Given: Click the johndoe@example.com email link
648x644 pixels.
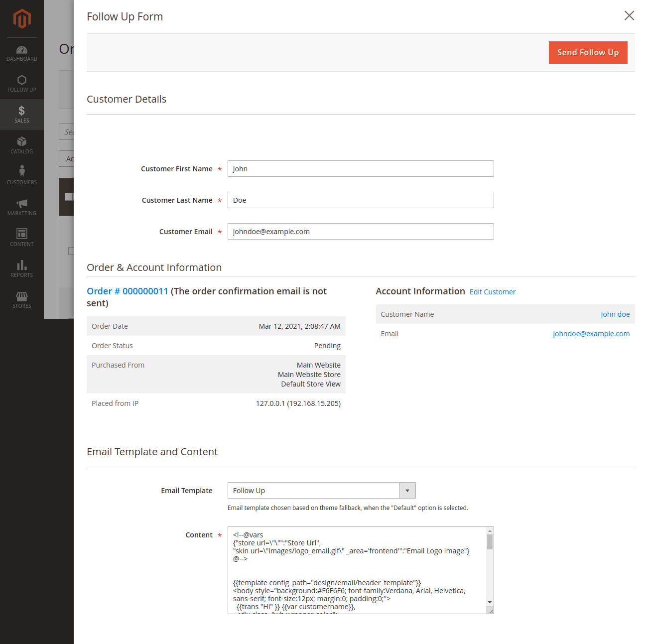Looking at the screenshot, I should (591, 333).
